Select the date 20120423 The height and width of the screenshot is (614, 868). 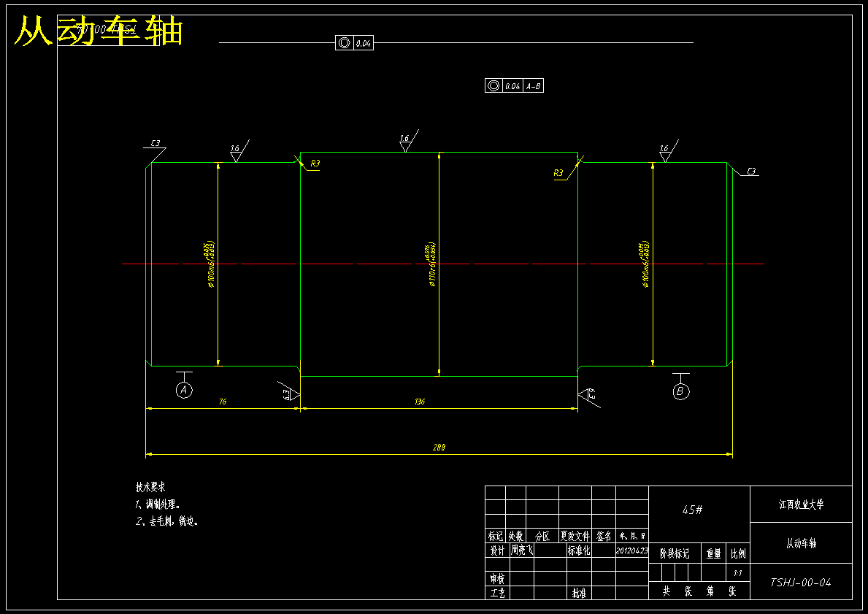631,551
